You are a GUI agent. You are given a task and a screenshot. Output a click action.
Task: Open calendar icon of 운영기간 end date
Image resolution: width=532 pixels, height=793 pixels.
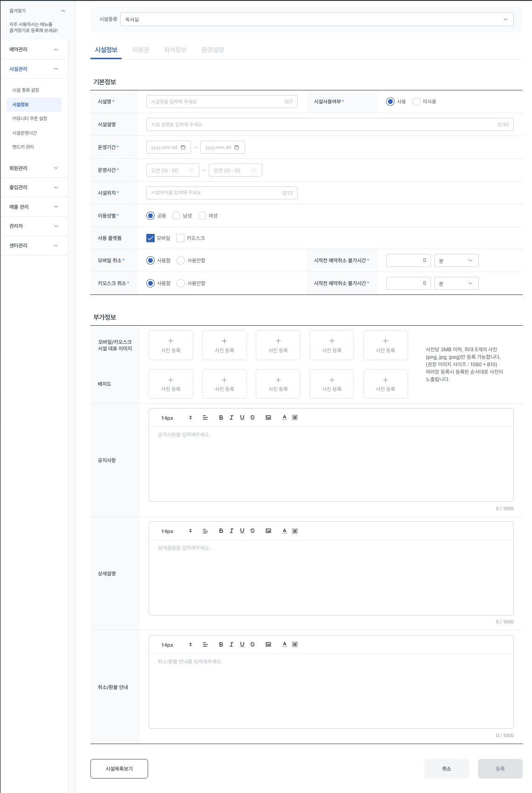point(237,147)
